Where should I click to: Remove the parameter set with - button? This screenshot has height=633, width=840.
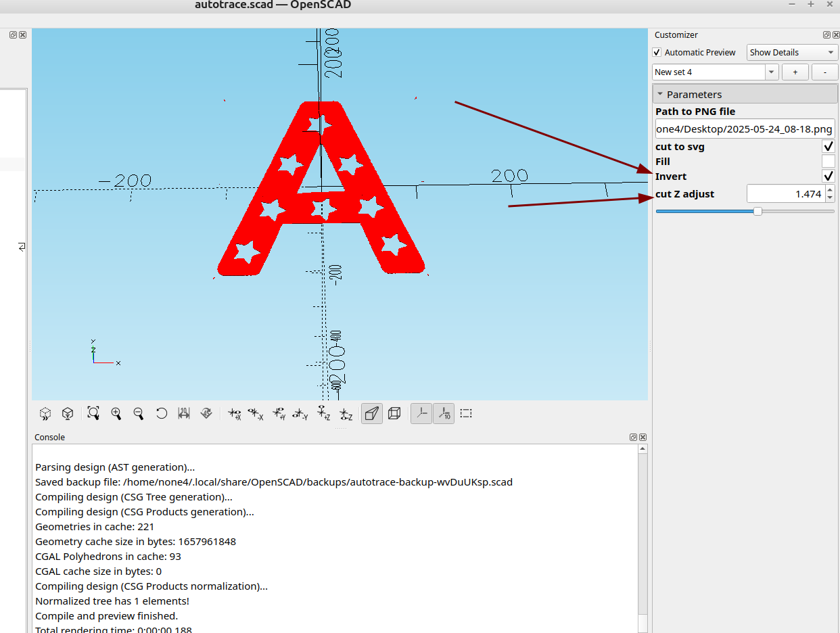(825, 72)
